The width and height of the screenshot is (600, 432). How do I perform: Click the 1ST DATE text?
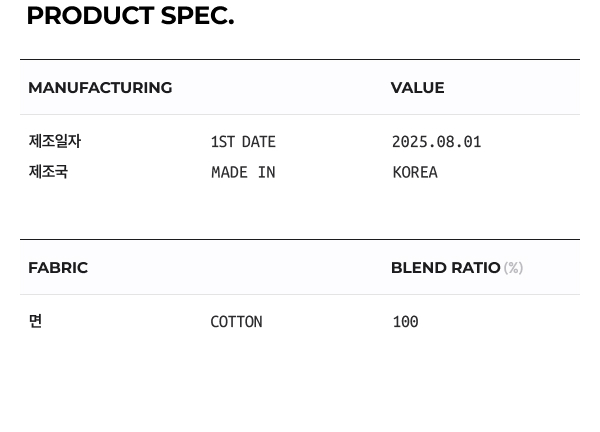click(x=243, y=142)
